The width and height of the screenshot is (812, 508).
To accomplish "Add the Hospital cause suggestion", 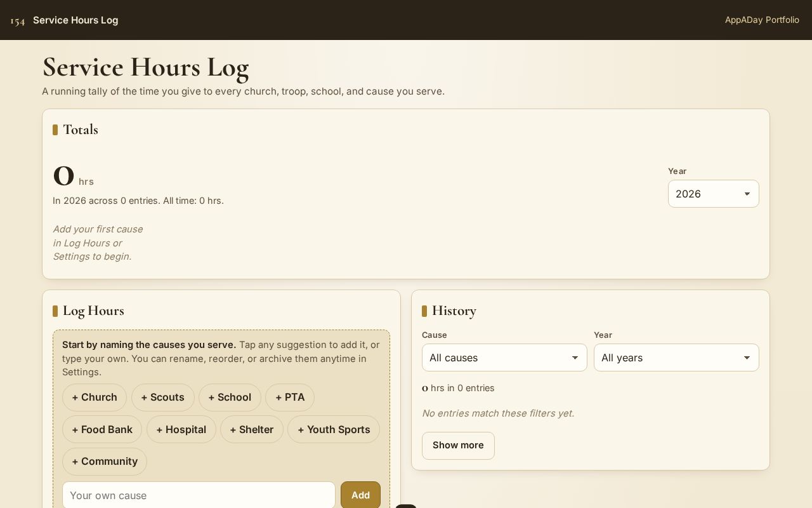I will coord(181,429).
